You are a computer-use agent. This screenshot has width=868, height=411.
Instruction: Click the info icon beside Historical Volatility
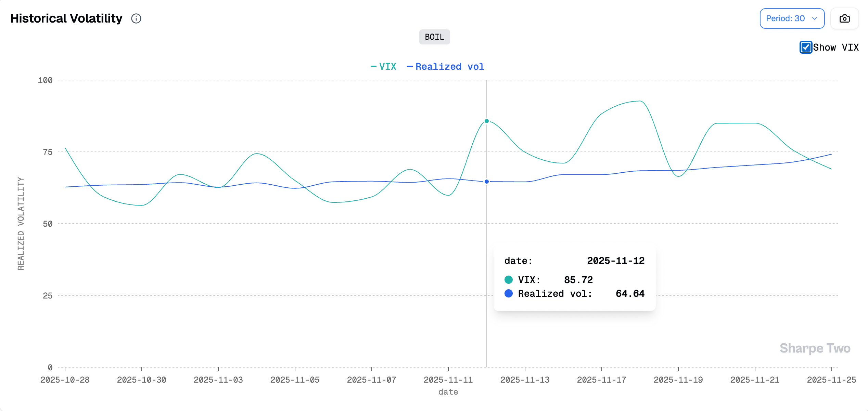[136, 18]
